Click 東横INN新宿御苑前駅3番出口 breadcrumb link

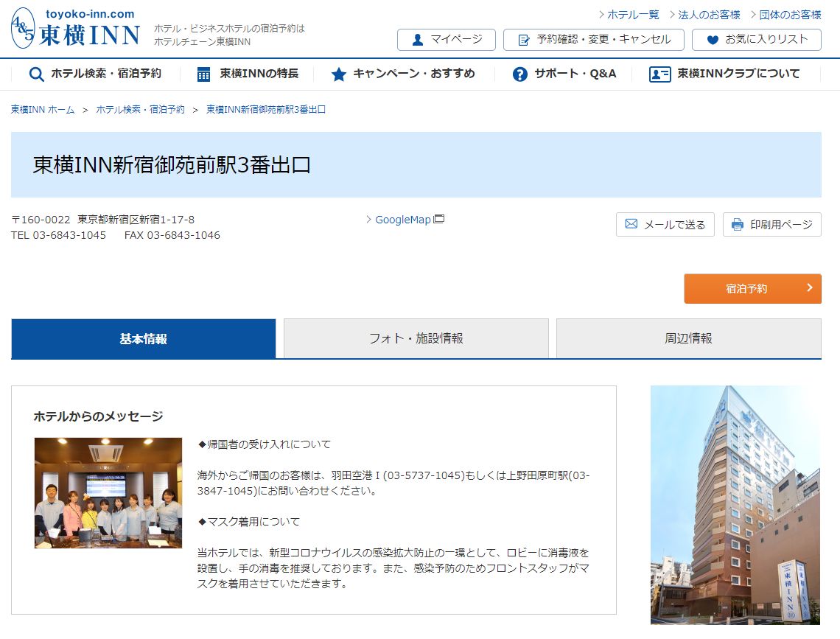click(266, 109)
